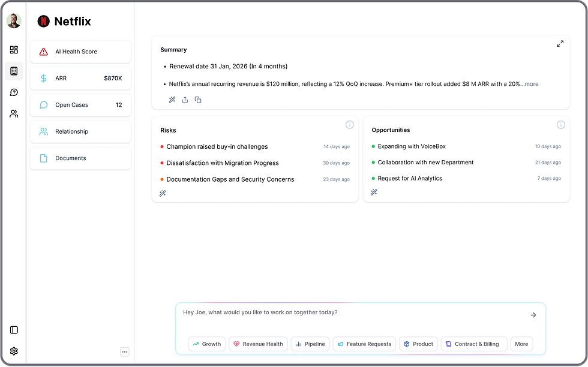Select the accounts building icon in sidebar
The image size is (588, 367).
coord(14,71)
